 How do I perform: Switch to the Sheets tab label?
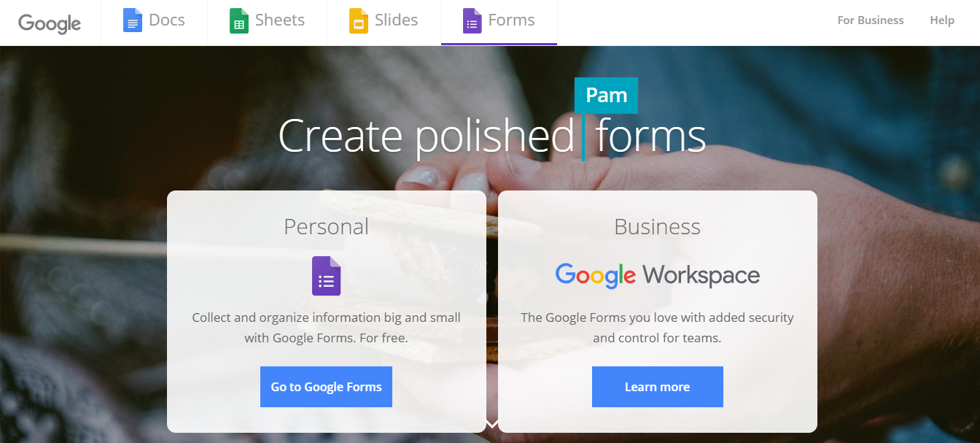point(280,20)
